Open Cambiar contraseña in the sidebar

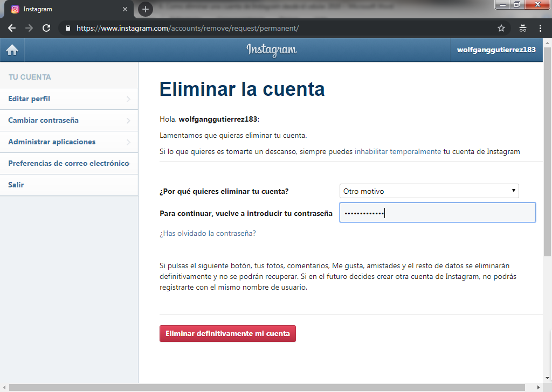(69, 120)
